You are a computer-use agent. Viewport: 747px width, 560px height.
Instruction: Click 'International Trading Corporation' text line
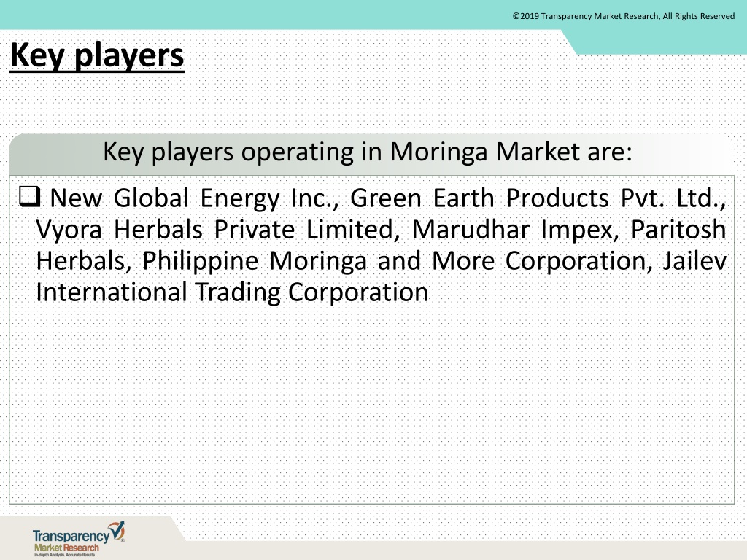[233, 292]
